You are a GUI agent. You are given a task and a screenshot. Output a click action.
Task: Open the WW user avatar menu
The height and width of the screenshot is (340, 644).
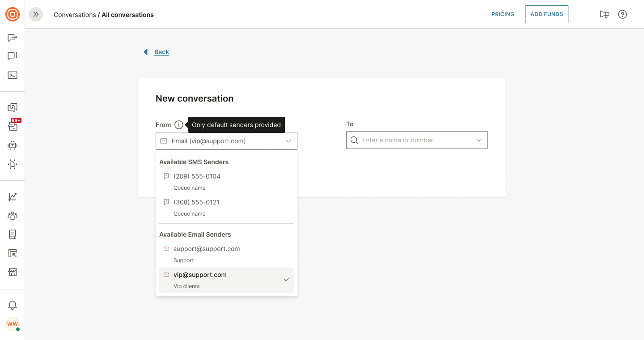coord(13,324)
